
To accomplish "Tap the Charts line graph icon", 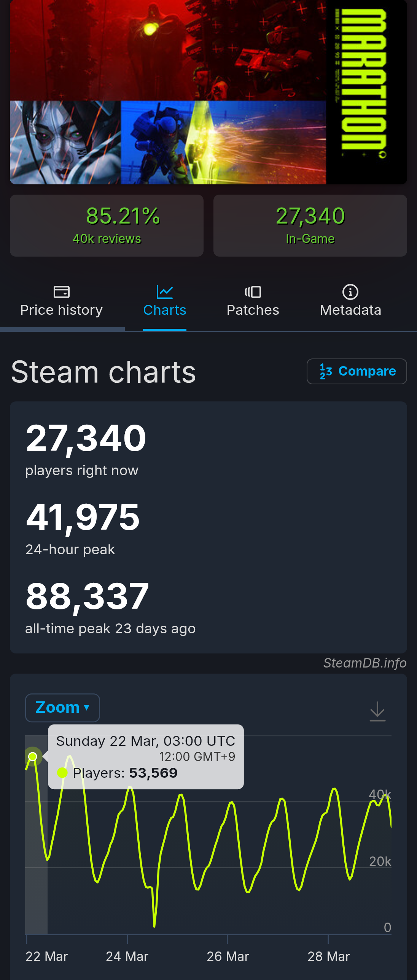I will (164, 292).
